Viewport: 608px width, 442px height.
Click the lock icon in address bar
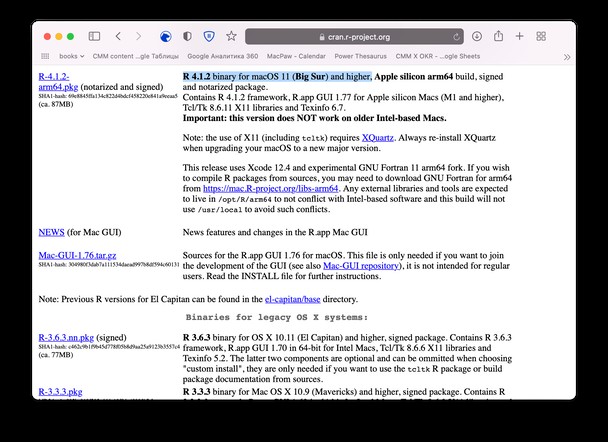(x=322, y=37)
